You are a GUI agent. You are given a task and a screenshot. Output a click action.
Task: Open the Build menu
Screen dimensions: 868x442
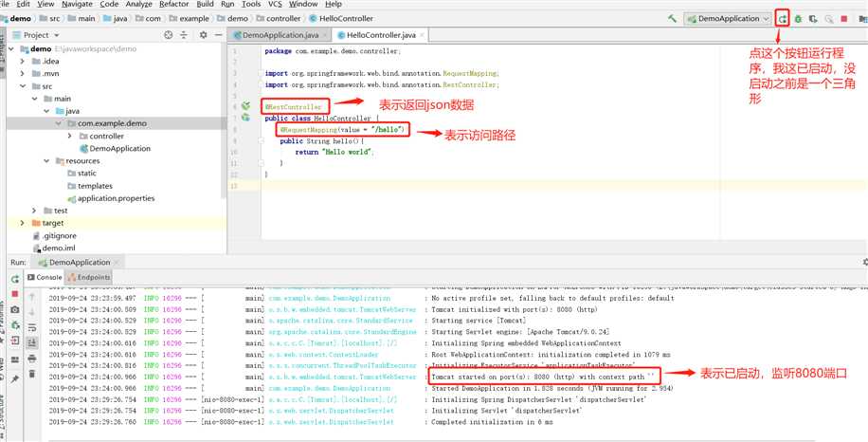point(205,4)
